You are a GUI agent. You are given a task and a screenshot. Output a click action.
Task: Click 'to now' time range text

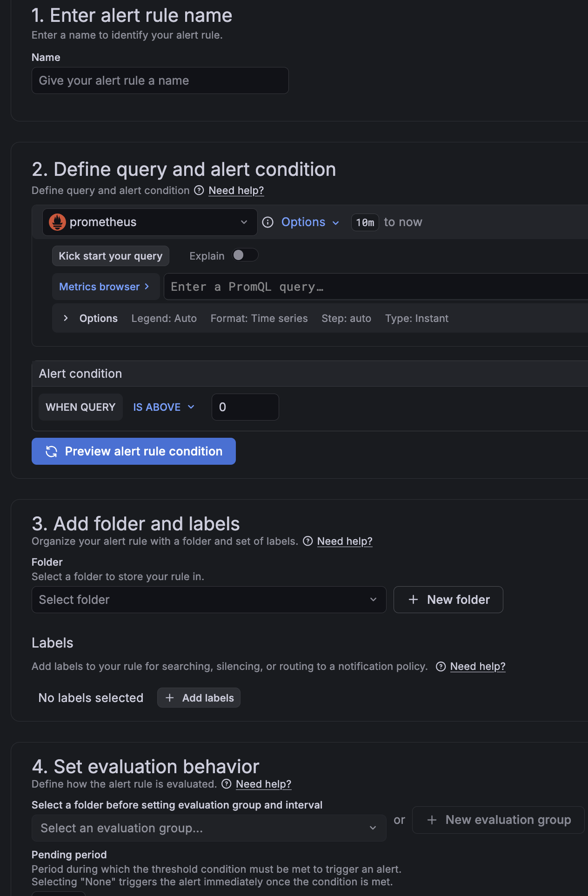(403, 222)
